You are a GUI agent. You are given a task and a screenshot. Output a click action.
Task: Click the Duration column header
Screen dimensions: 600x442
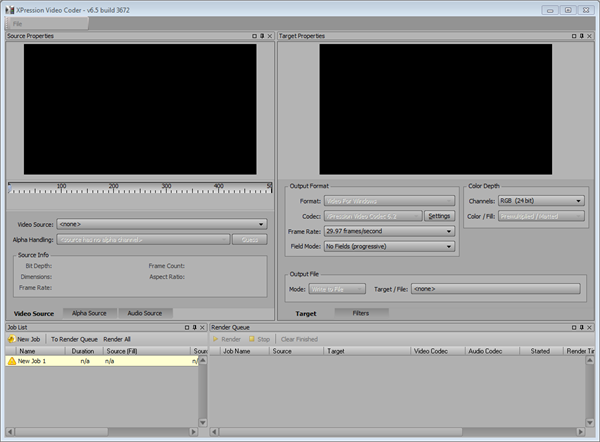(x=84, y=351)
